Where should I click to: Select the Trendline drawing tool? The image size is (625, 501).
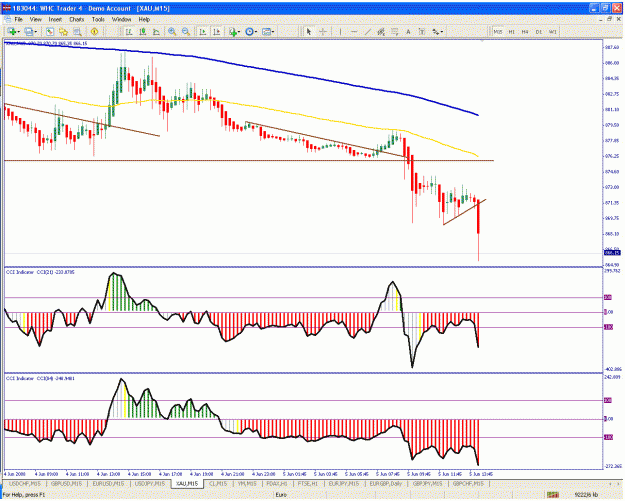pos(367,31)
